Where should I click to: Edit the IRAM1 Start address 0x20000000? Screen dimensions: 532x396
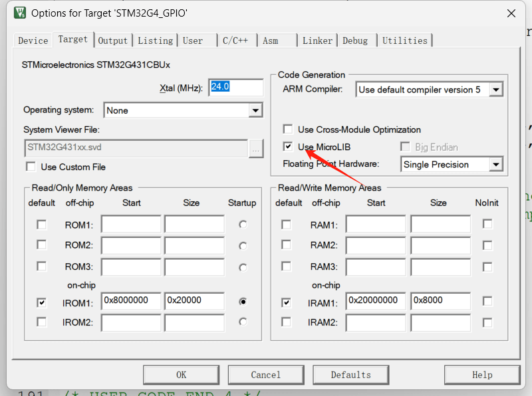[x=376, y=301]
